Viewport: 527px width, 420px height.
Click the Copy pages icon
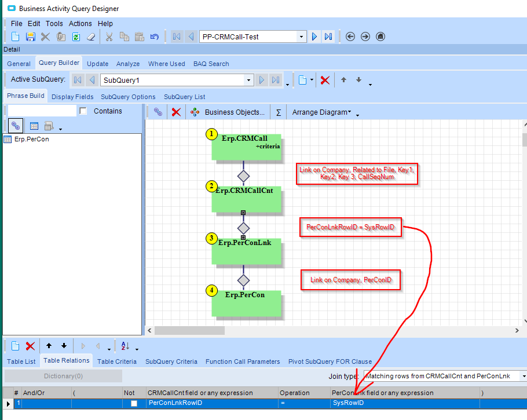coord(125,36)
